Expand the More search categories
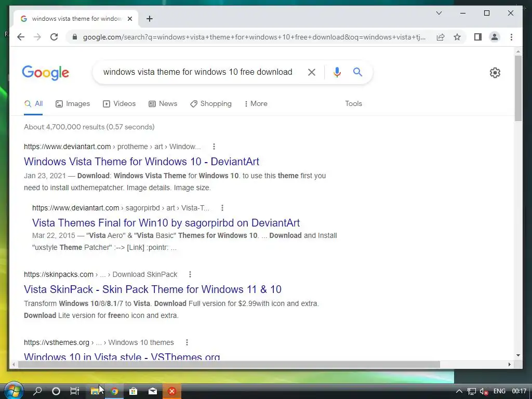The image size is (532, 399). (x=256, y=103)
